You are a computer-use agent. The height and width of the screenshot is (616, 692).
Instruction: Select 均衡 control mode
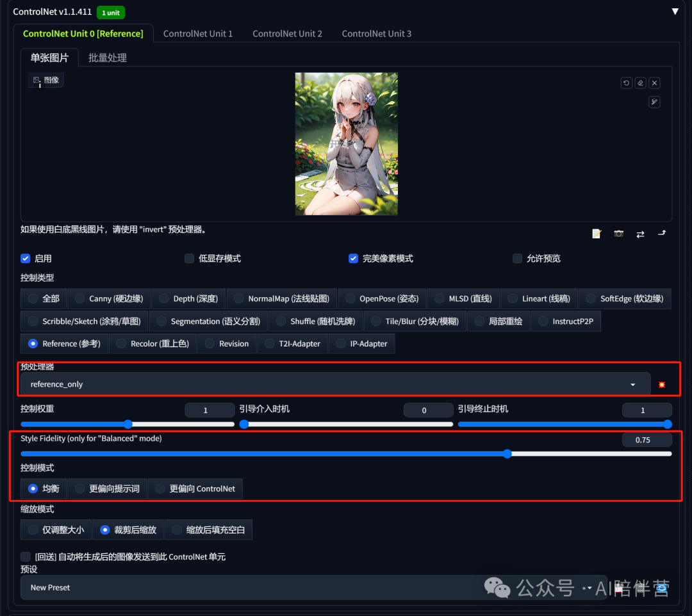coord(44,489)
